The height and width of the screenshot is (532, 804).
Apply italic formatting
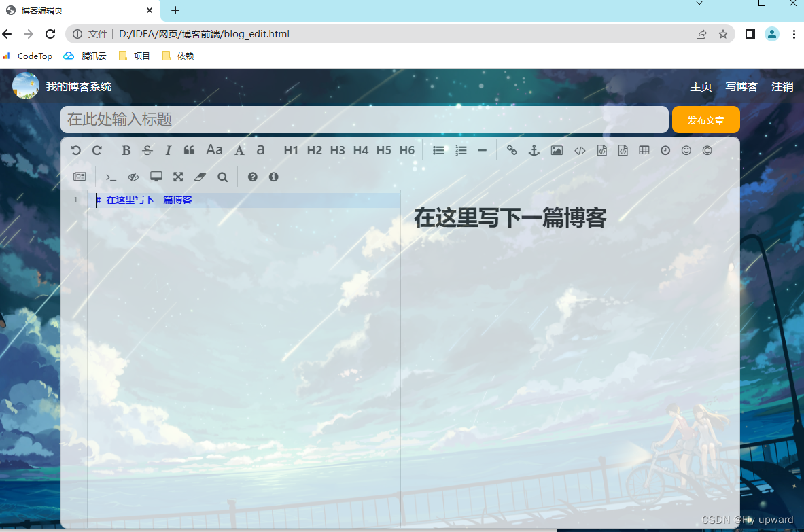168,150
